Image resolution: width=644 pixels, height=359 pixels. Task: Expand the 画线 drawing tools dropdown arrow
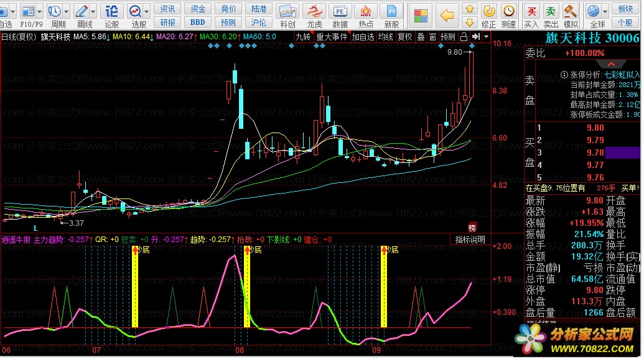coord(93,11)
